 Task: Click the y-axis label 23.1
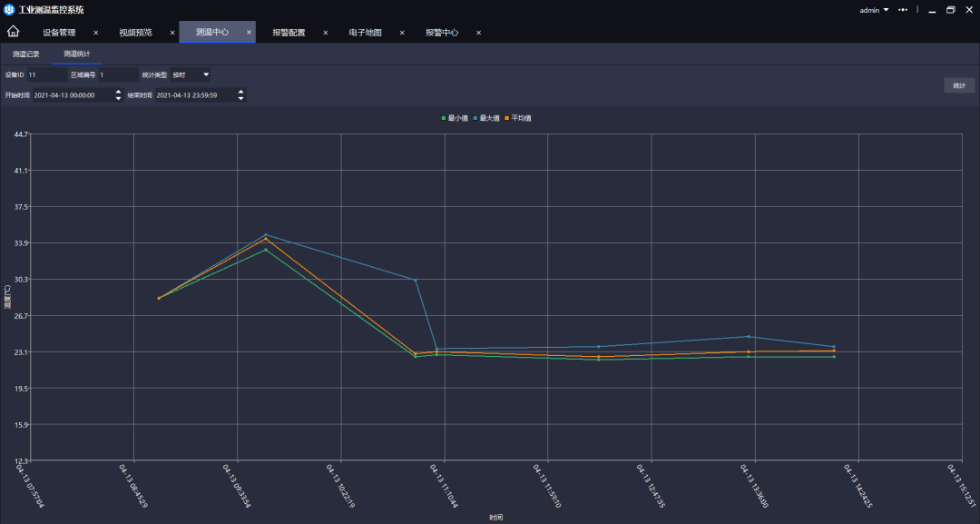tap(21, 352)
